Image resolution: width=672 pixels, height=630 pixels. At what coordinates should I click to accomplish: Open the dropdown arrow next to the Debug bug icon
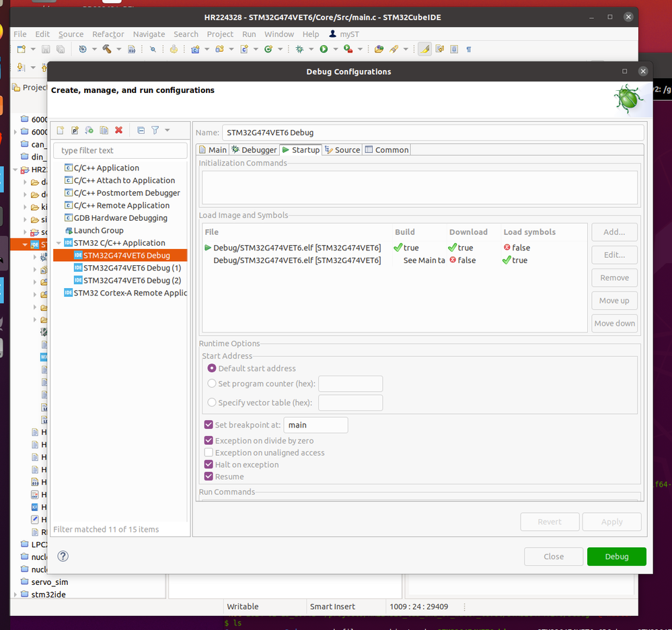point(311,49)
